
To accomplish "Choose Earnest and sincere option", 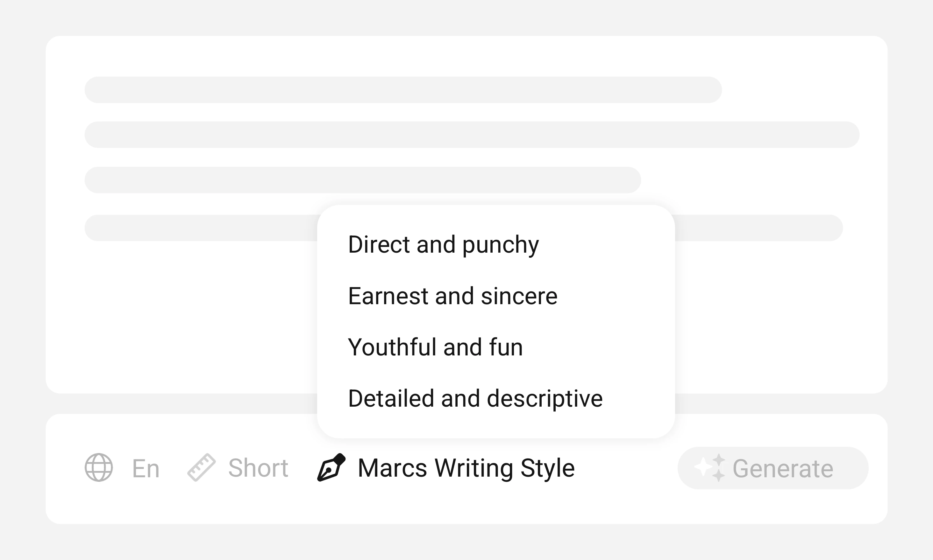I will [452, 296].
